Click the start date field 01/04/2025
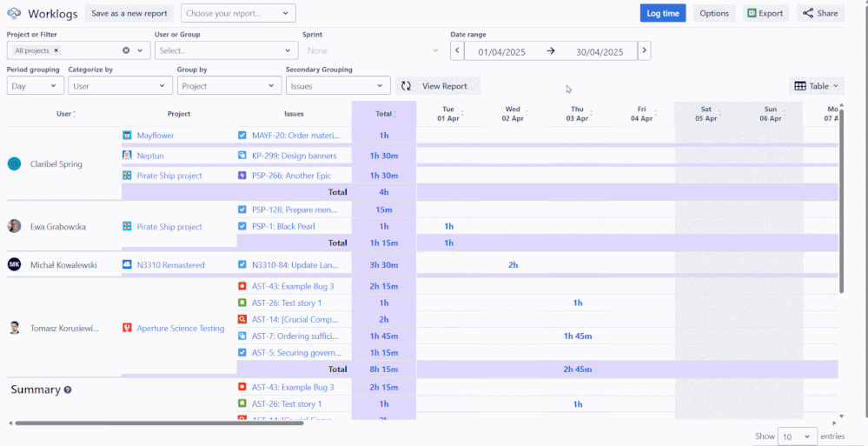868x446 pixels. click(x=502, y=51)
